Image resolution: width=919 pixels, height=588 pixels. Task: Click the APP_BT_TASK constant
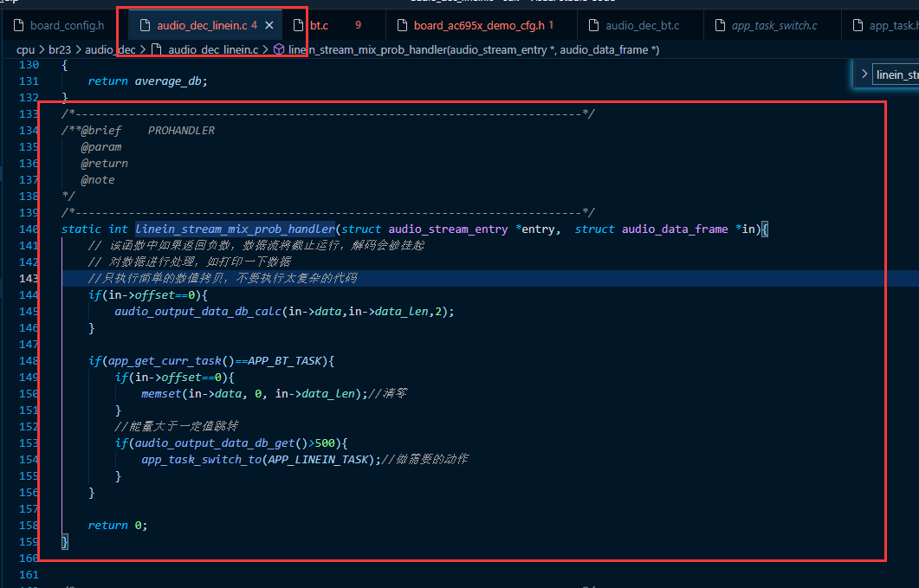(x=285, y=360)
